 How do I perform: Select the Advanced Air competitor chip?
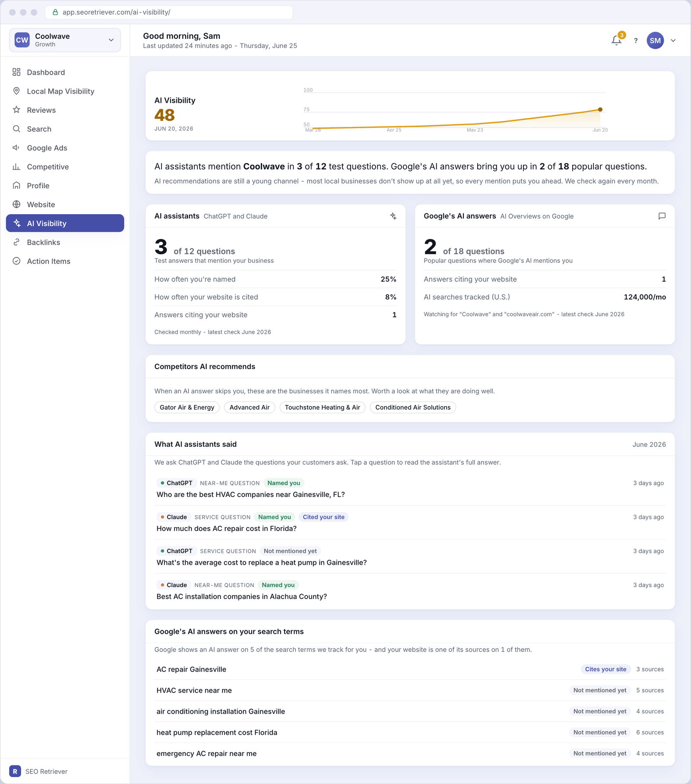coord(250,407)
